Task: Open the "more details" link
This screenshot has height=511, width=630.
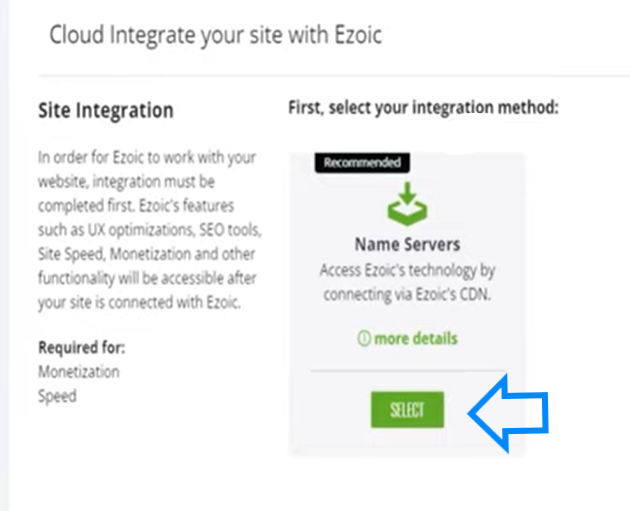Action: click(x=415, y=339)
